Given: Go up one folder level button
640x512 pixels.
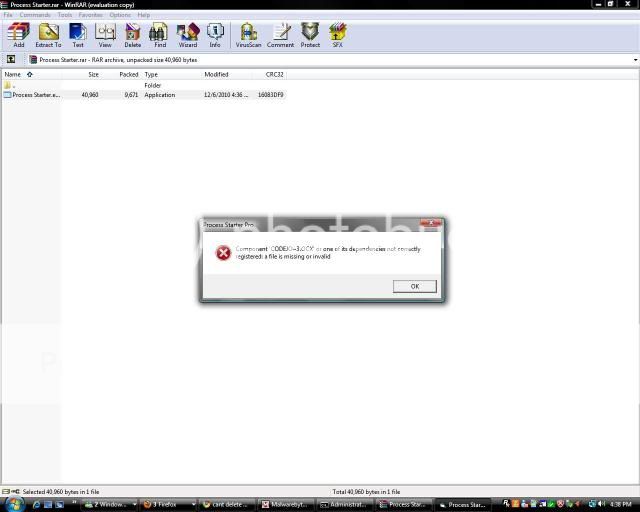Looking at the screenshot, I should click(11, 60).
